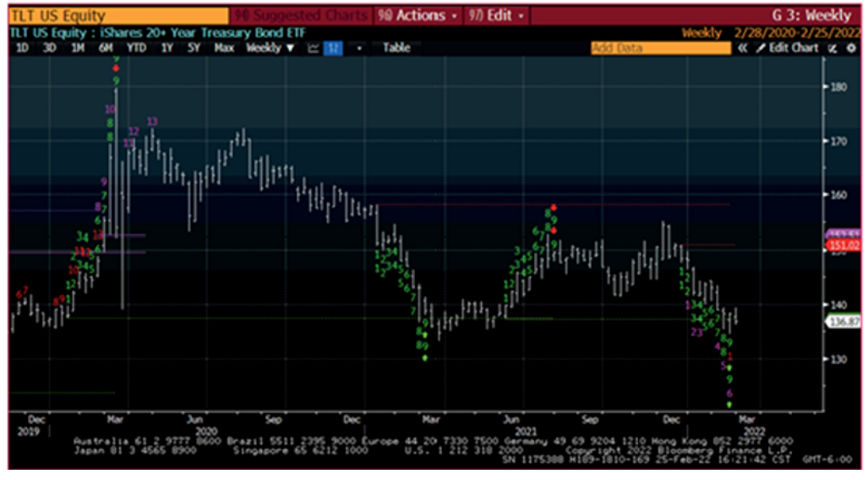Click the 180 price axis label
Viewport: 868px width, 480px height.
[x=838, y=87]
